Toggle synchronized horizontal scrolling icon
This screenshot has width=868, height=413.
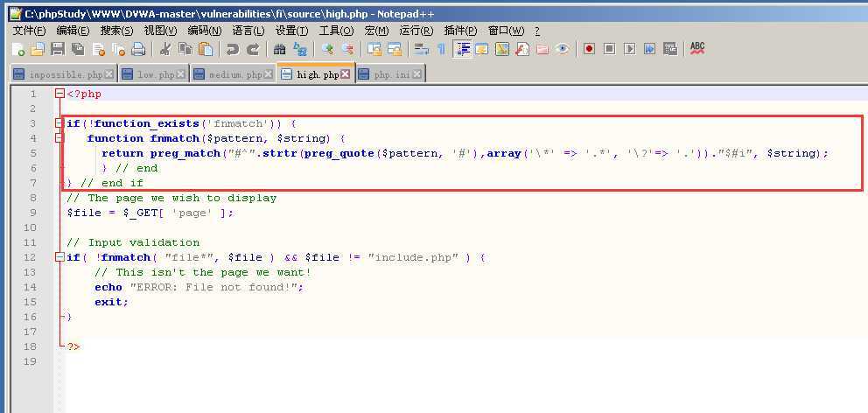coord(395,49)
